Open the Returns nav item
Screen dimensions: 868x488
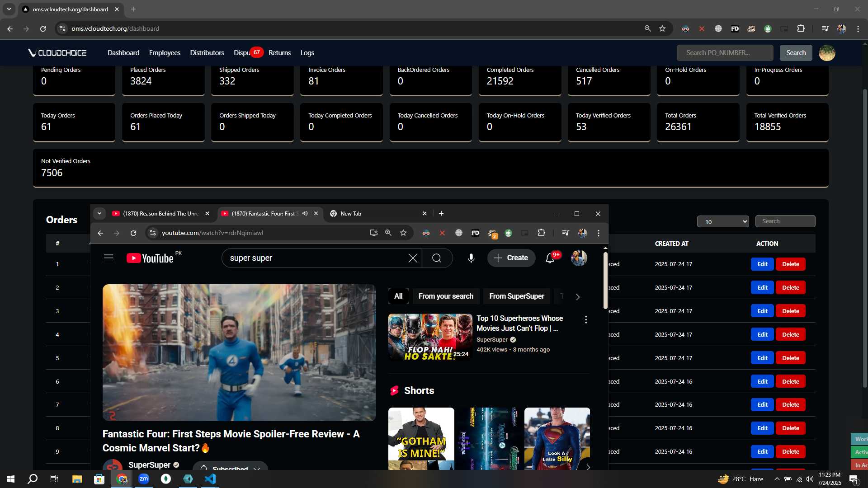coord(279,53)
